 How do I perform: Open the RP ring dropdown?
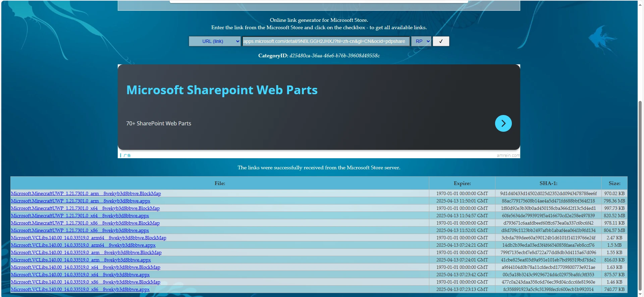pyautogui.click(x=421, y=41)
